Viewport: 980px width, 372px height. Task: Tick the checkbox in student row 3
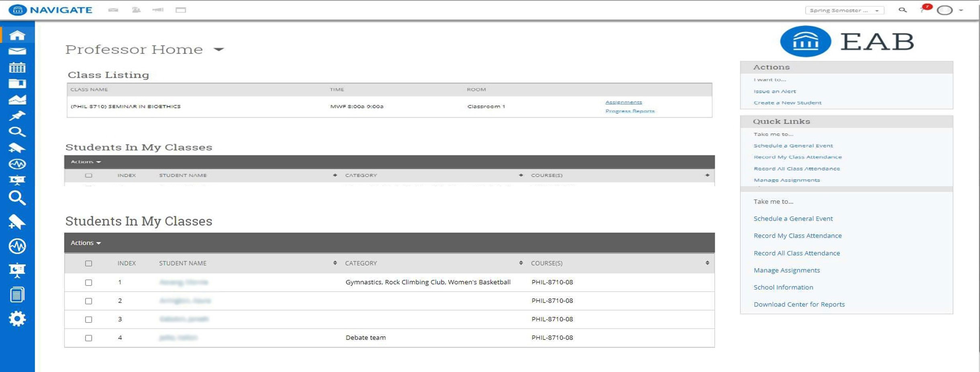pos(89,320)
